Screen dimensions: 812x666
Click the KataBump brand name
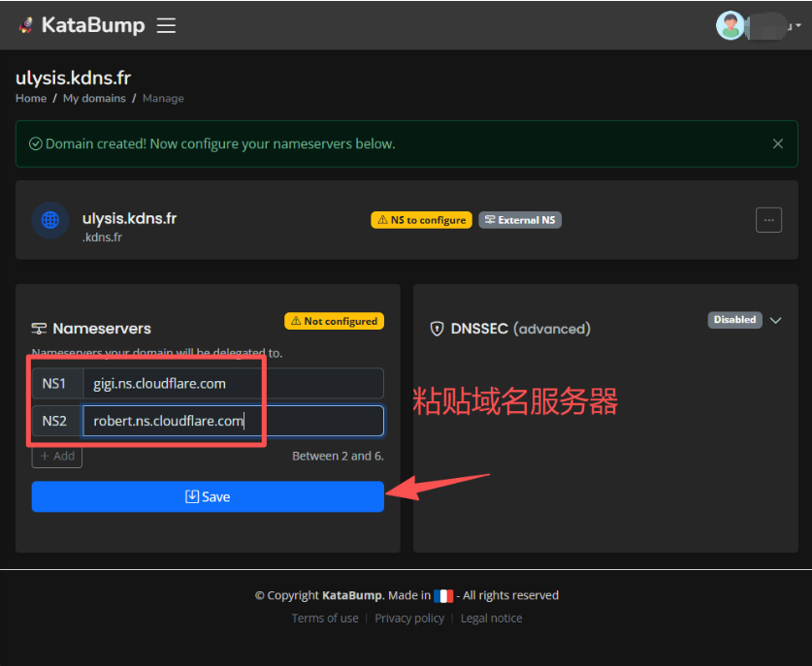pyautogui.click(x=93, y=25)
